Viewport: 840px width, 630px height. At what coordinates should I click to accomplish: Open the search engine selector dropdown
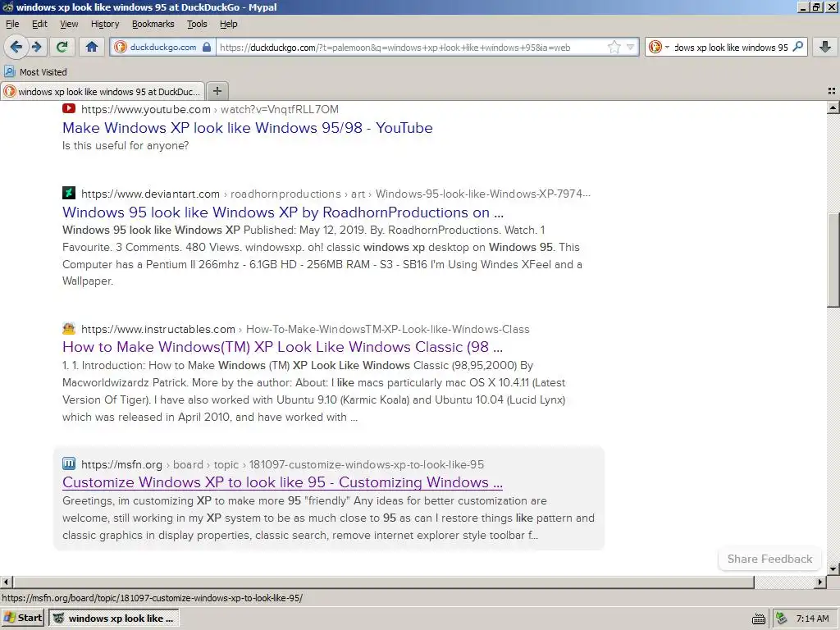[659, 47]
